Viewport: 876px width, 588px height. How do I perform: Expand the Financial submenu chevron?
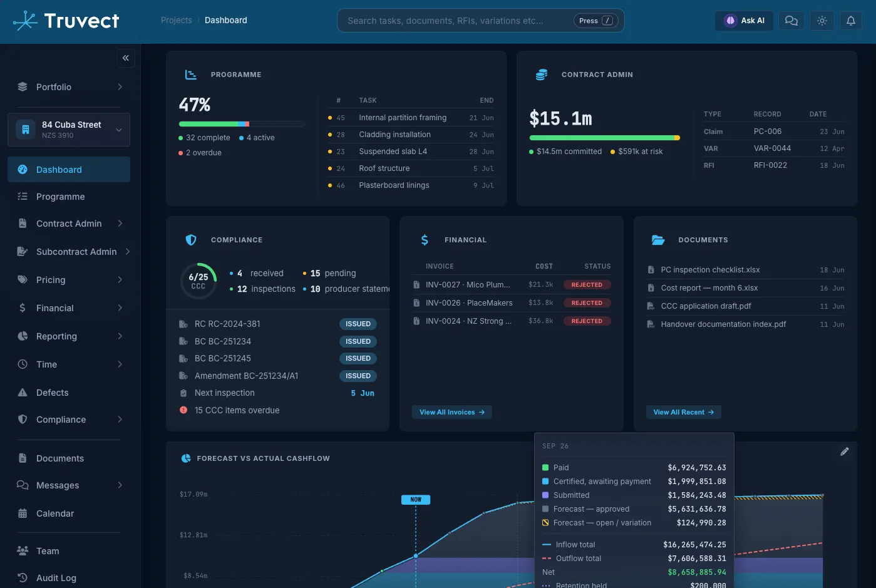tap(120, 308)
